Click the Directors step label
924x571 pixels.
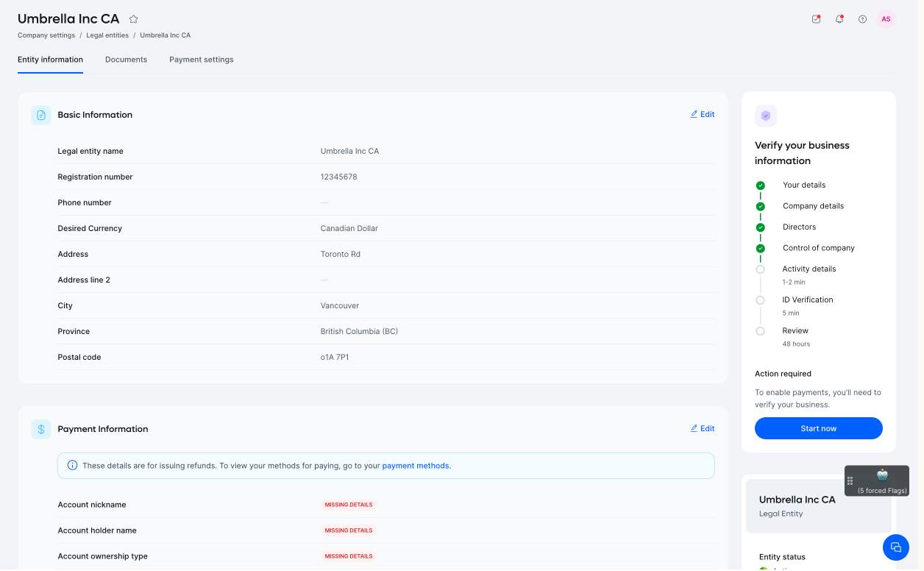(x=799, y=227)
